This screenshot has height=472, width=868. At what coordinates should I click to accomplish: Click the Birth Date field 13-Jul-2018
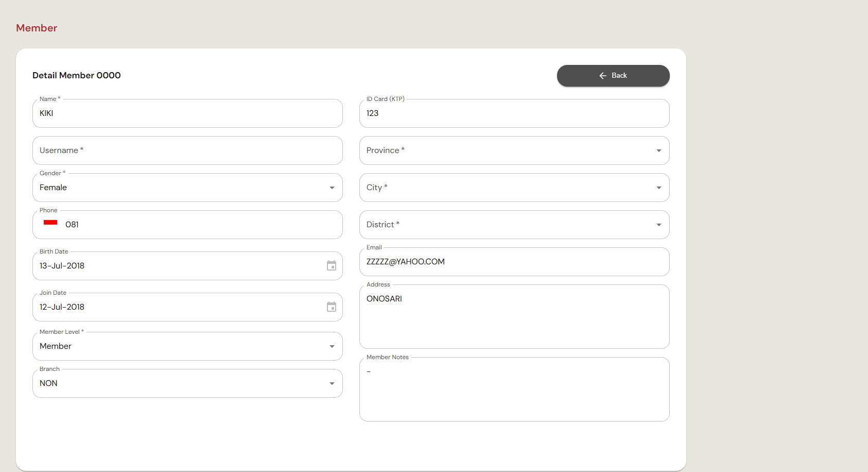[187, 266]
